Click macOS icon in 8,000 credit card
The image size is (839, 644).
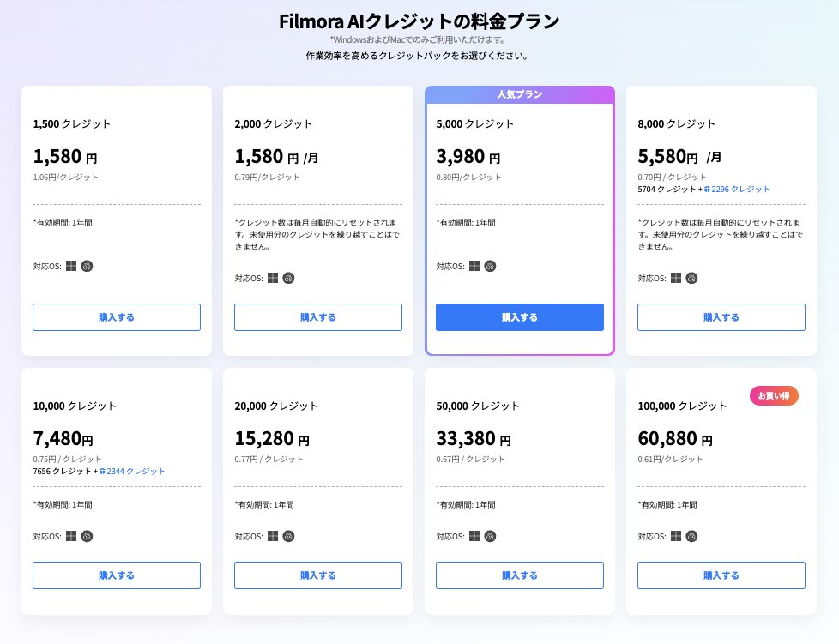[x=691, y=278]
